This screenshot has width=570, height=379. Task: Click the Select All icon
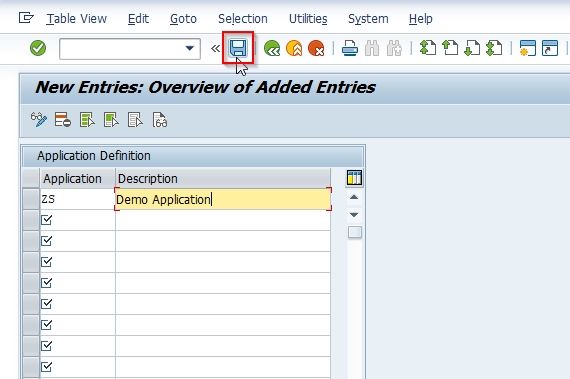[x=87, y=120]
